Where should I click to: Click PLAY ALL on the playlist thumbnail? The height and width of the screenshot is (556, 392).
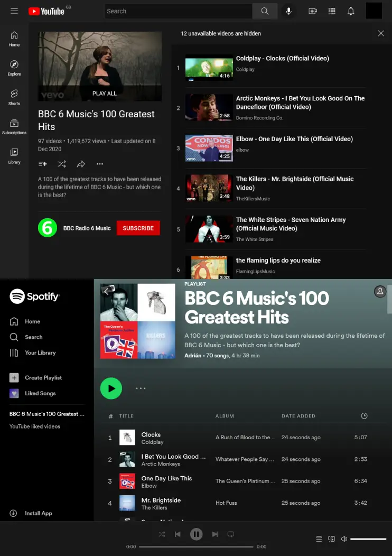(x=104, y=93)
